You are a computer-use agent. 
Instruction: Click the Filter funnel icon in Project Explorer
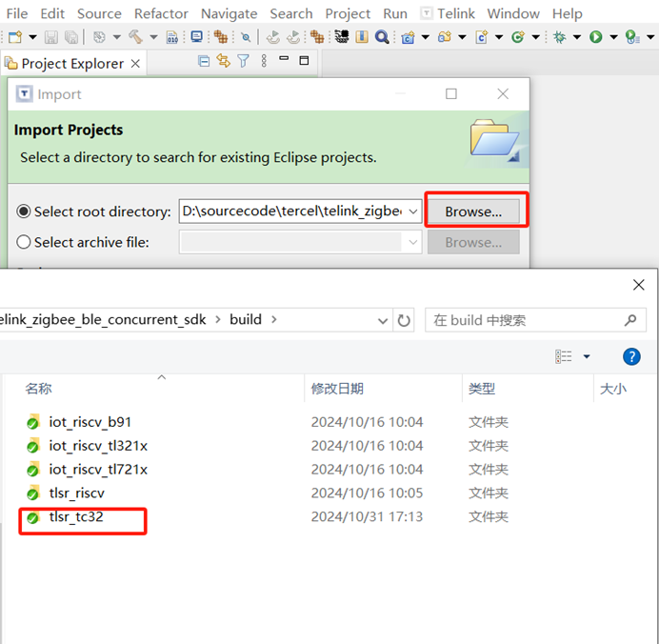244,62
